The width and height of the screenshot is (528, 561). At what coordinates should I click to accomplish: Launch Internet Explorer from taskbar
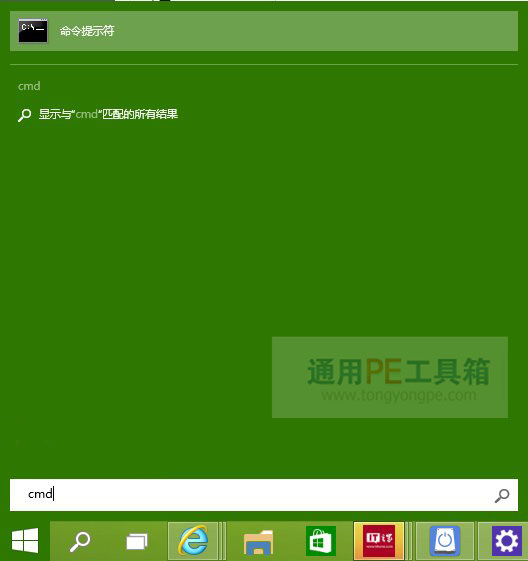pyautogui.click(x=193, y=541)
